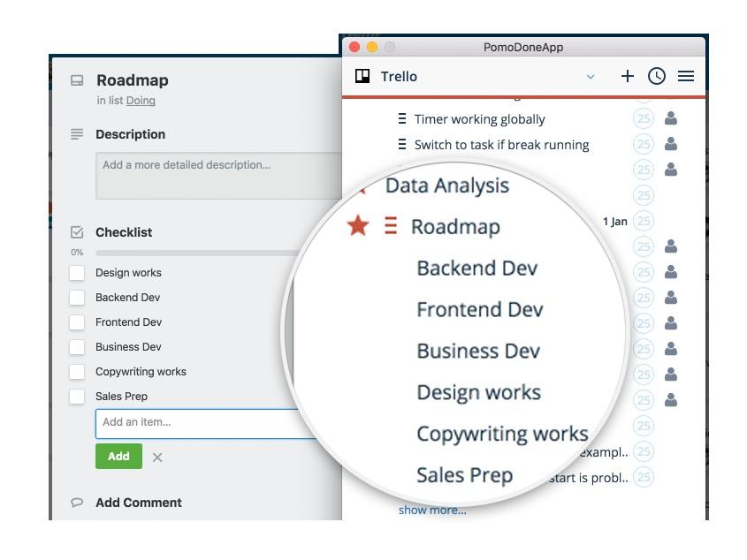The height and width of the screenshot is (560, 747).
Task: Add a new task with plus icon
Action: 628,76
